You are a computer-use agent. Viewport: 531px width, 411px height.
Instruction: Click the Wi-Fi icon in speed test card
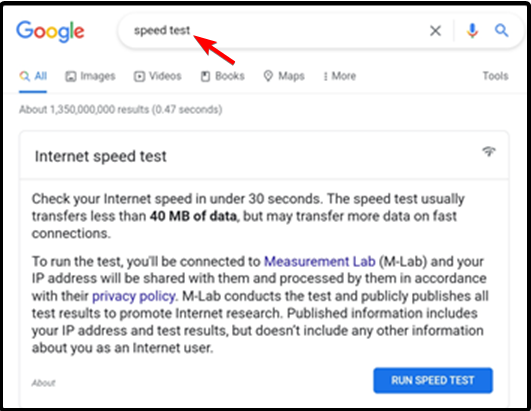[x=489, y=151]
